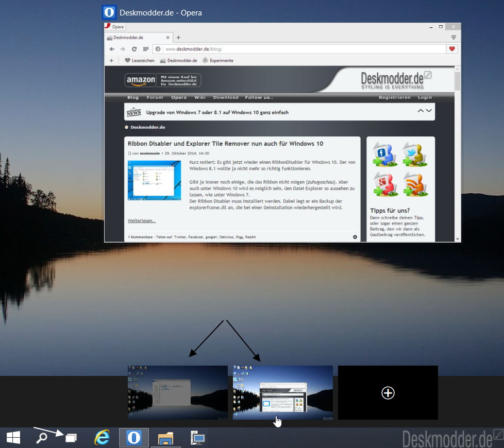This screenshot has width=504, height=448.
Task: Share the article on Reddit via the text link
Action: pos(250,237)
